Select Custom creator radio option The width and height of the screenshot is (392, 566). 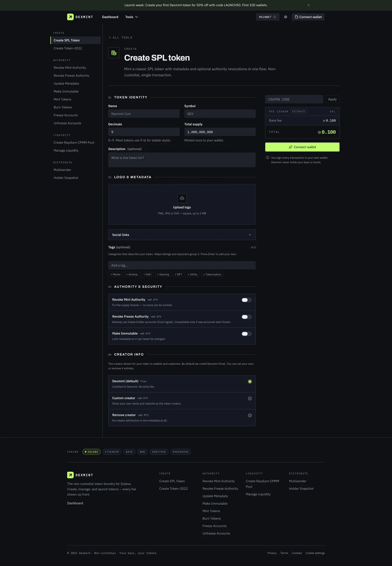click(250, 398)
